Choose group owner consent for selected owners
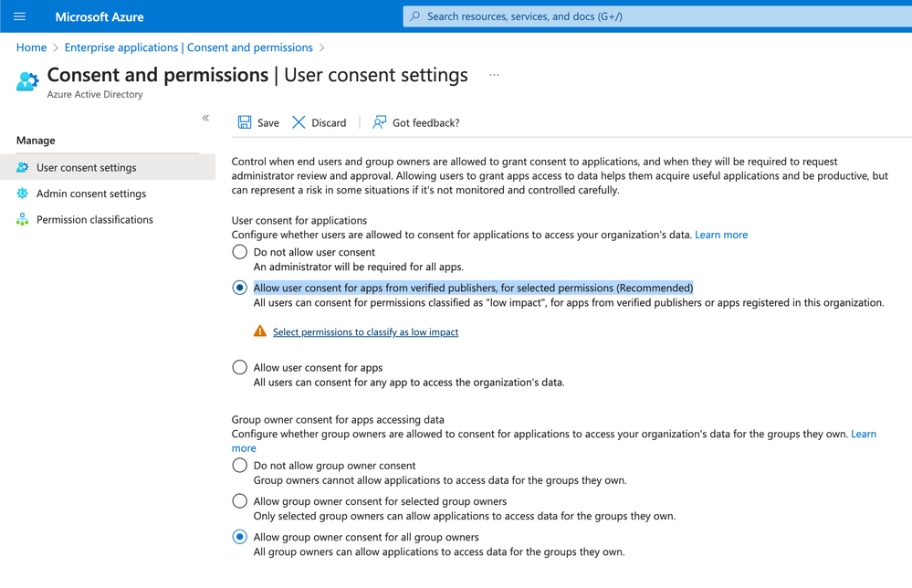The width and height of the screenshot is (912, 588). tap(240, 501)
